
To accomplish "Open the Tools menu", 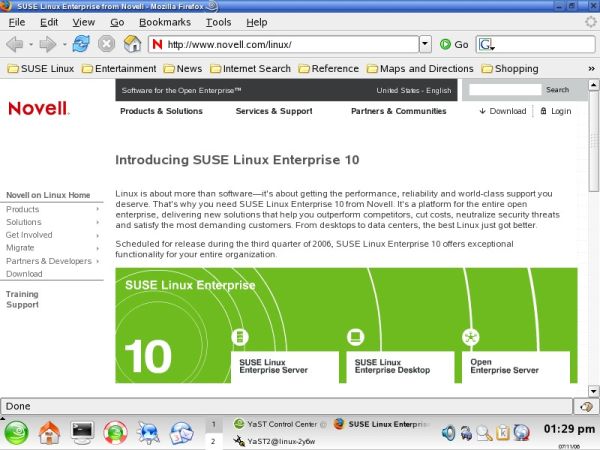I will tap(218, 22).
